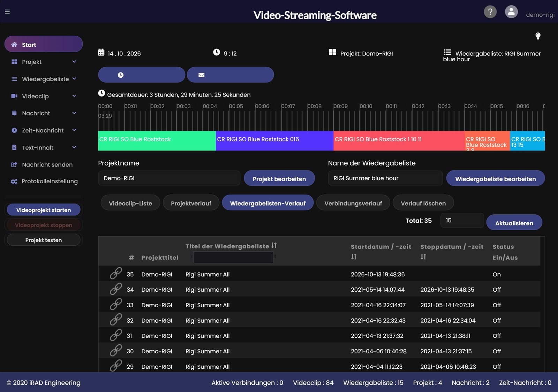Switch to the Videoclip-Liste tab
The image size is (558, 392).
point(130,203)
